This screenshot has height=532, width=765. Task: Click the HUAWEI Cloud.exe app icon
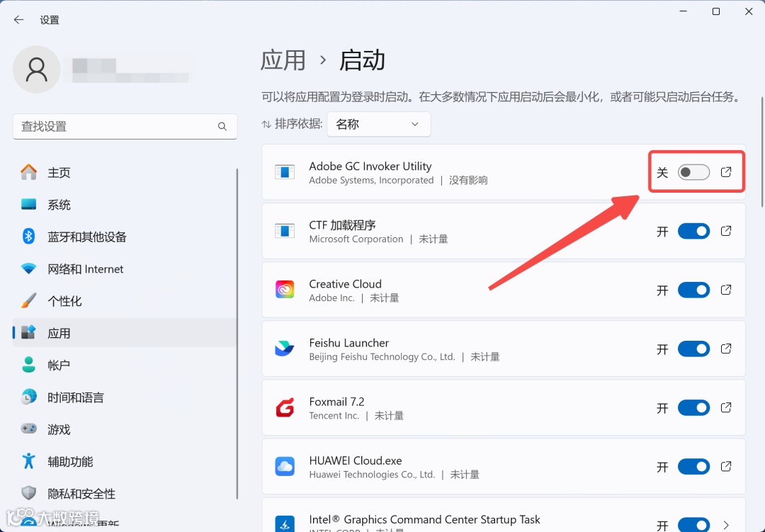(x=285, y=467)
